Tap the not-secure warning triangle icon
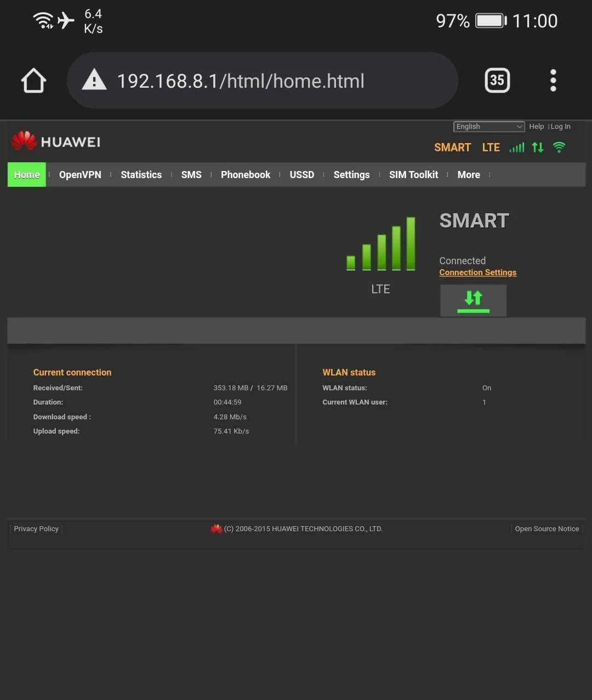The height and width of the screenshot is (700, 592). click(x=94, y=80)
